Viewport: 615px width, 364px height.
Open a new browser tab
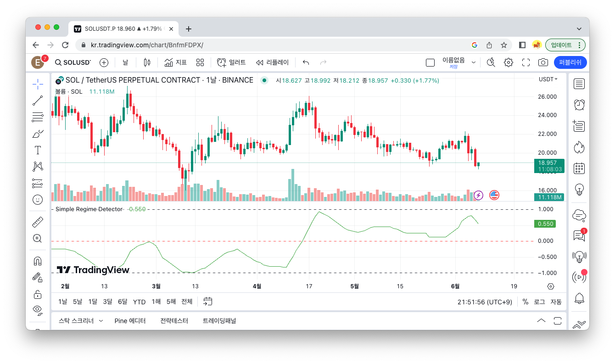(x=188, y=29)
